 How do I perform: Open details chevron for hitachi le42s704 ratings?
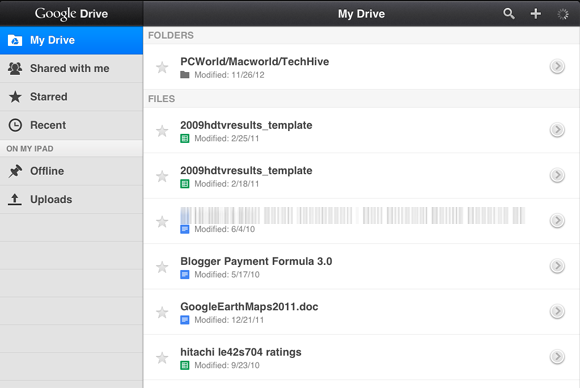557,357
